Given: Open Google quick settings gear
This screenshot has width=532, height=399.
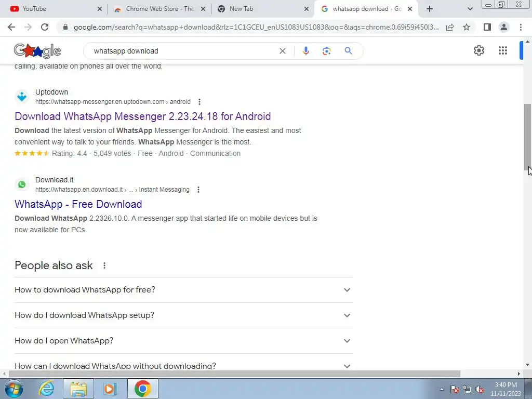Looking at the screenshot, I should (478, 50).
